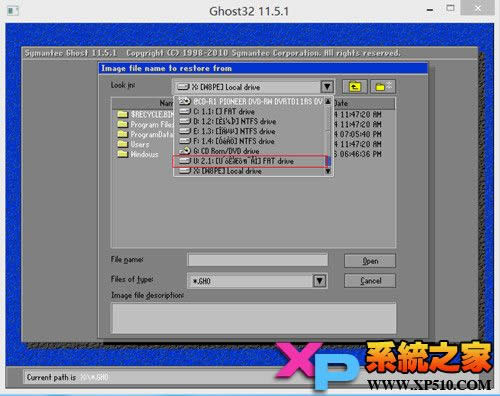Screen dimensions: 500x396
Task: Click the drive list scroll down arrow
Action: (328, 171)
